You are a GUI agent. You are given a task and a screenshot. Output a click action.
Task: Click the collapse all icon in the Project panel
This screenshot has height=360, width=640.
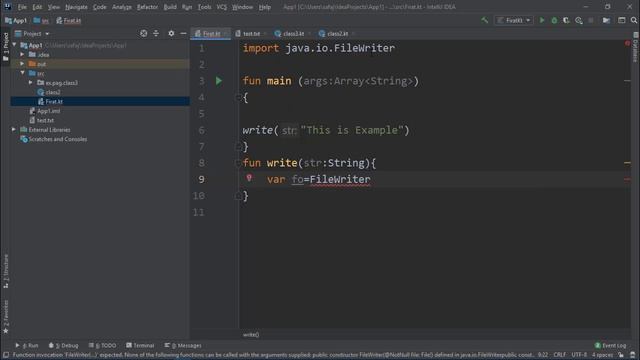(156, 33)
